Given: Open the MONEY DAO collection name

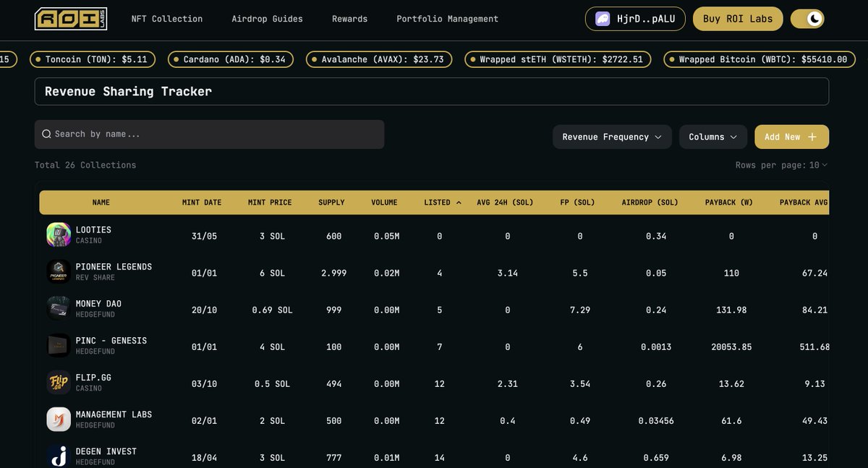Looking at the screenshot, I should click(98, 304).
